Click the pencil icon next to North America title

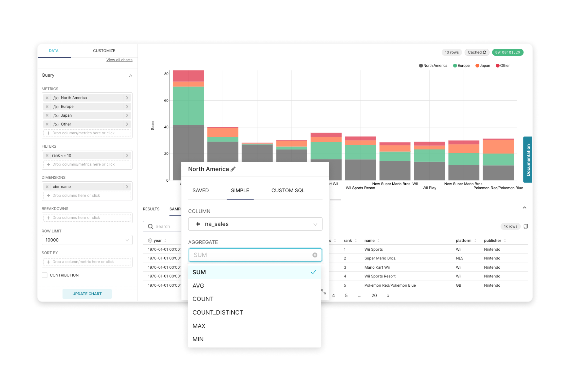click(233, 169)
